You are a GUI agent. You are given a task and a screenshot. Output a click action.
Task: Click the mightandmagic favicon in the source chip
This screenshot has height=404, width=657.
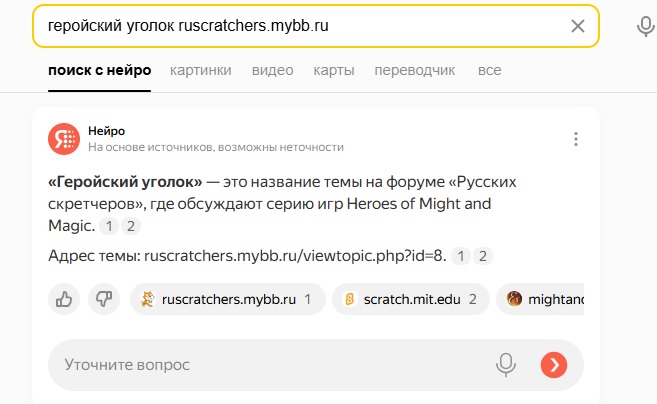point(514,299)
